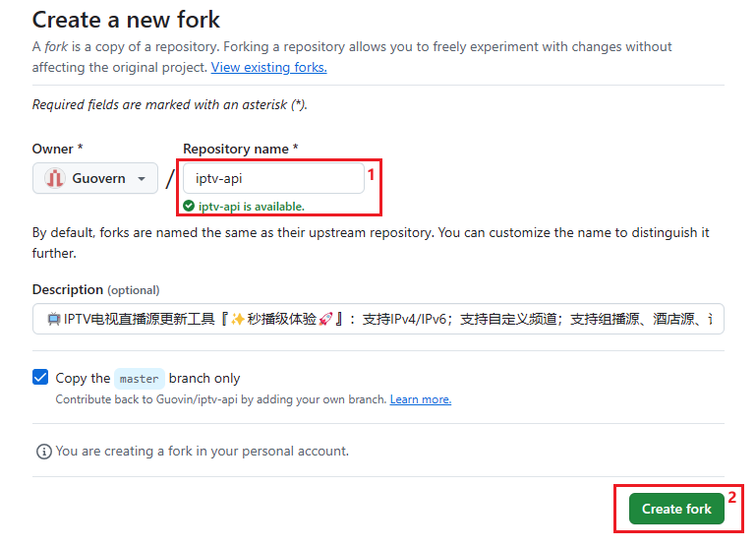Click the green availability checkmark icon
The image size is (756, 547).
tap(189, 207)
